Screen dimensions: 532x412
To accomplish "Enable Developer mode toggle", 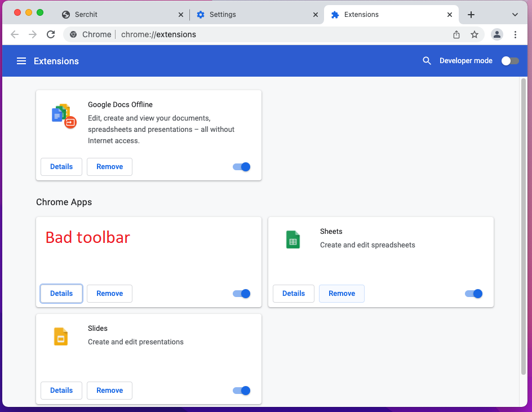I will (x=510, y=61).
